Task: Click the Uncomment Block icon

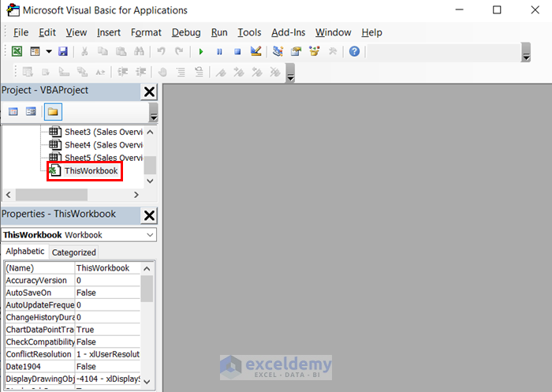Action: 199,73
